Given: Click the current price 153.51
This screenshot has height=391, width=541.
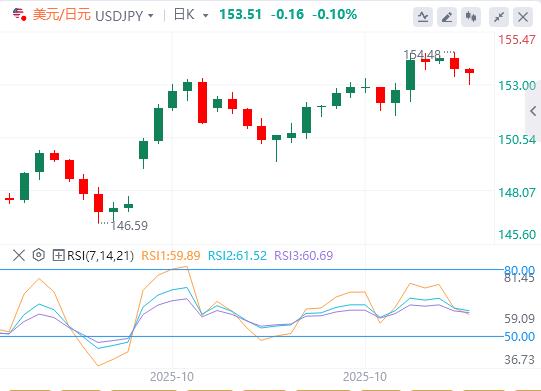Looking at the screenshot, I should 240,14.
